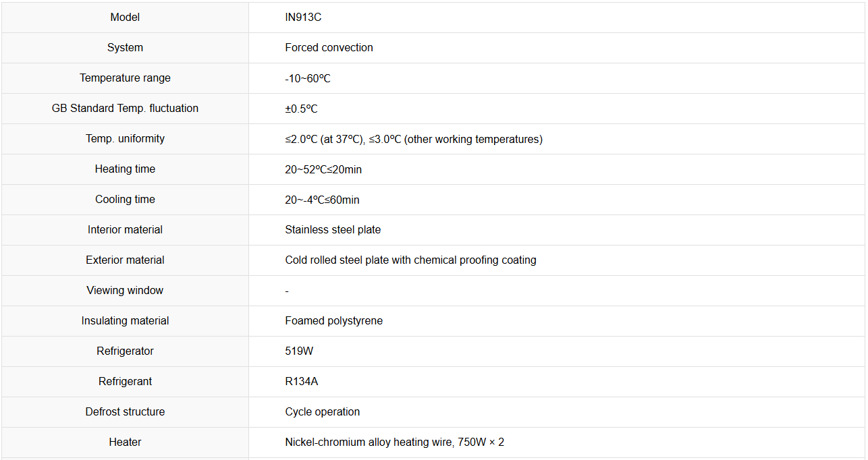Screen dimensions: 868x460
Task: Click the Cycle operation defrost value
Action: [x=322, y=412]
